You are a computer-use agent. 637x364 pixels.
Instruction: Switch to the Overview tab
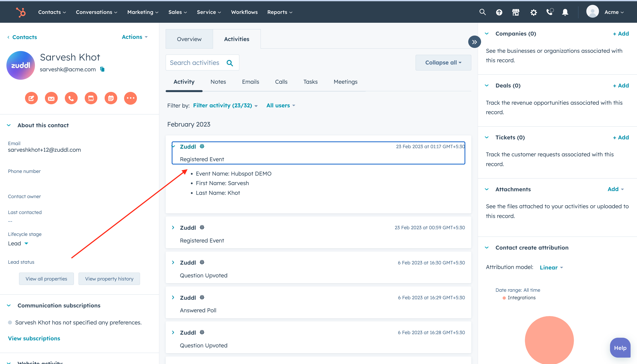click(x=189, y=39)
